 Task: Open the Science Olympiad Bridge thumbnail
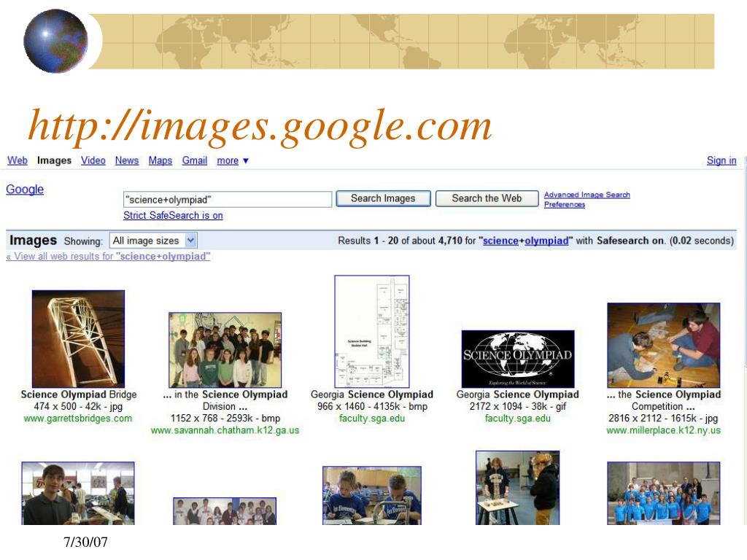point(78,338)
